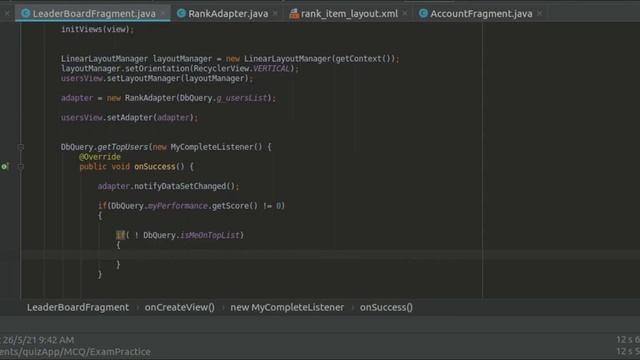Place cursor in the empty current line
Image resolution: width=640 pixels, height=360 pixels.
331,255
